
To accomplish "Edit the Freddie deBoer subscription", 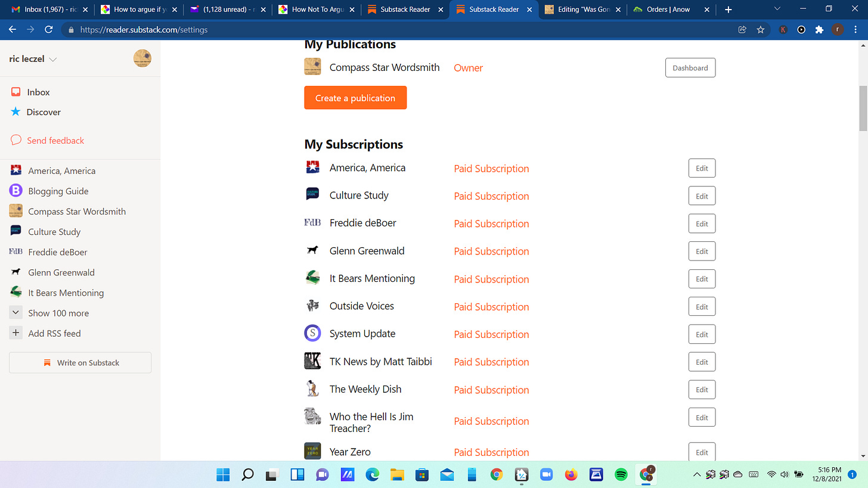I will tap(702, 223).
